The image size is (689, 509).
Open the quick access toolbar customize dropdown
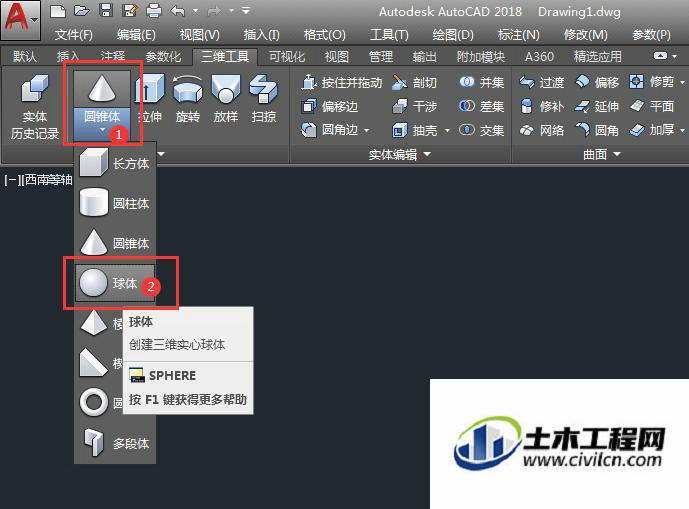coord(246,11)
